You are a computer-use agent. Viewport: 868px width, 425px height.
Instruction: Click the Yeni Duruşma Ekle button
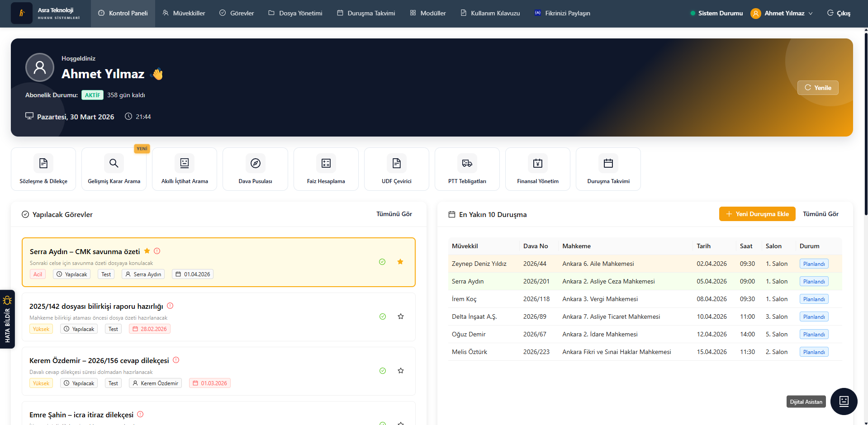tap(757, 214)
